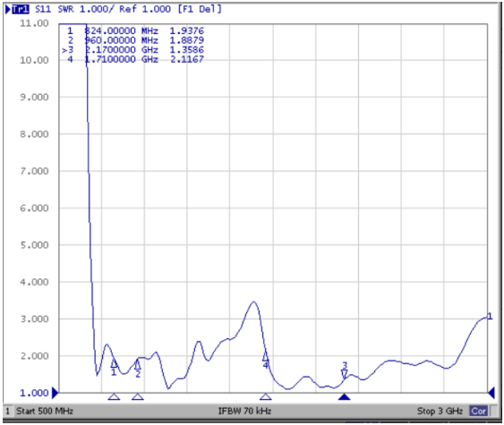Select marker 2 triangle on the trace
The width and height of the screenshot is (504, 425).
138,365
